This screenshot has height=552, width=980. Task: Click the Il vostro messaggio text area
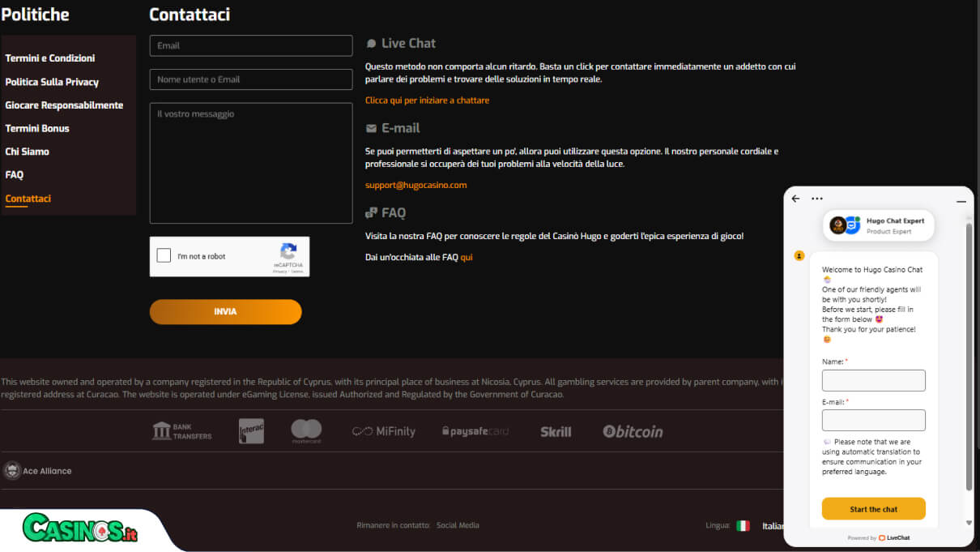251,163
